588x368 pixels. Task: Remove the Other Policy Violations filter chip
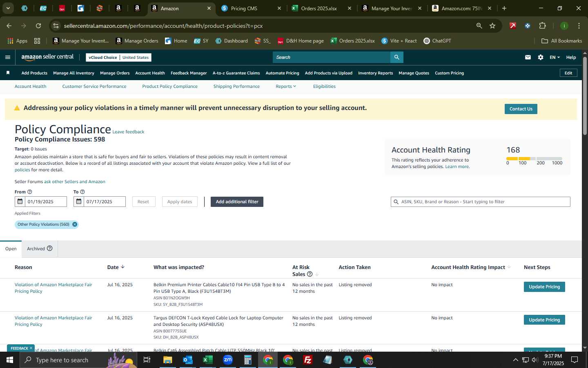(75, 224)
